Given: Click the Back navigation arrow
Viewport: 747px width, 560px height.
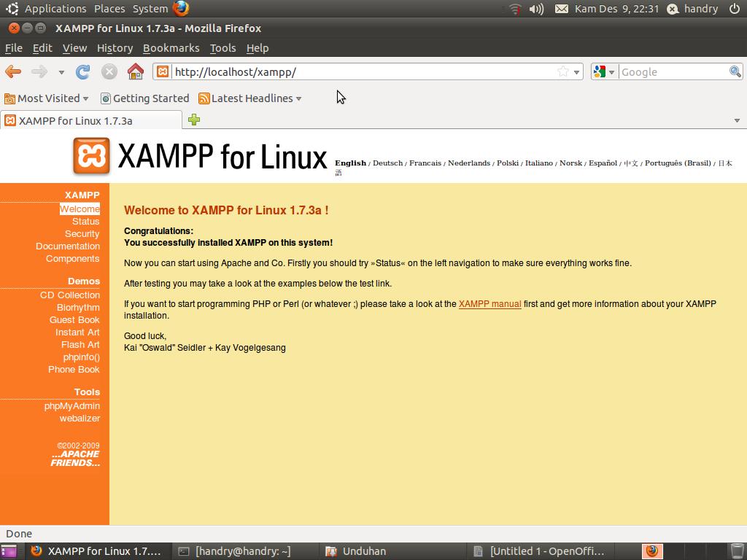Looking at the screenshot, I should tap(13, 71).
